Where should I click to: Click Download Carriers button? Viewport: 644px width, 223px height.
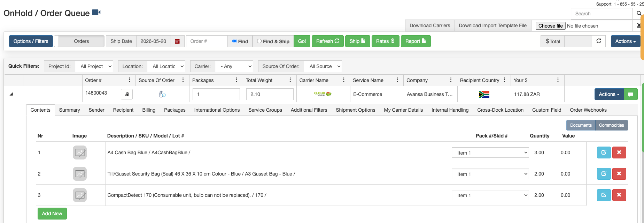point(430,25)
